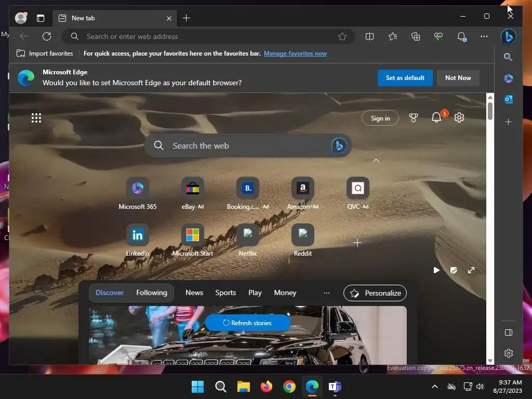This screenshot has height=399, width=532.
Task: Open the toolbar notifications bell
Action: [x=461, y=36]
